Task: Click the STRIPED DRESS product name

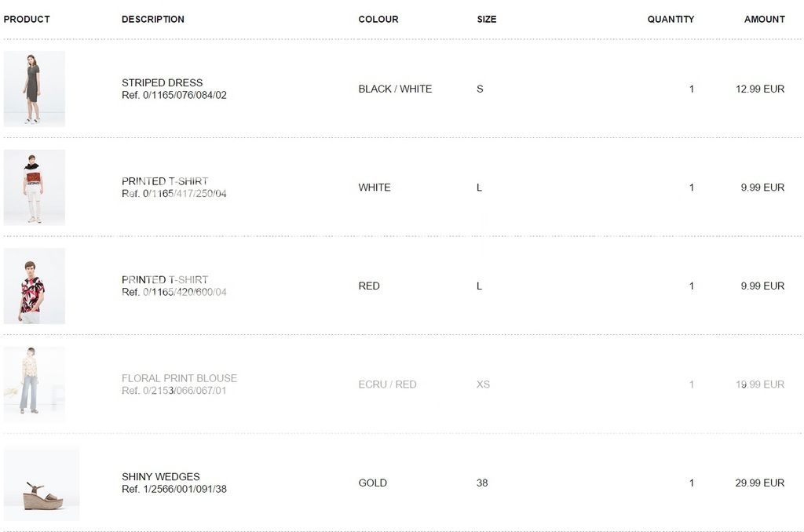Action: tap(162, 82)
